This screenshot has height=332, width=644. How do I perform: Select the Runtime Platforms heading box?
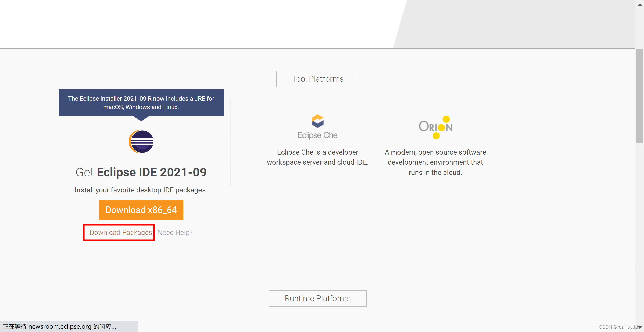pos(317,298)
